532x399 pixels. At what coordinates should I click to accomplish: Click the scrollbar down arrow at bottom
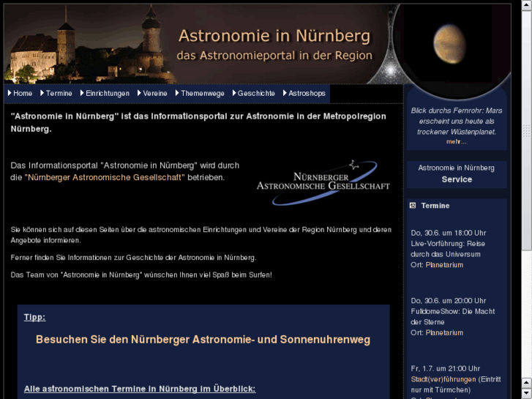[x=526, y=394]
